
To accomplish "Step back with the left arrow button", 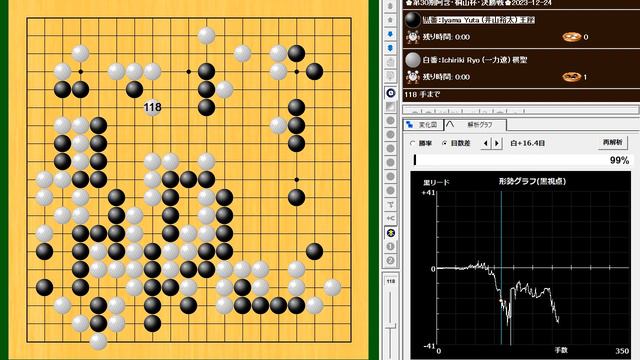I will click(486, 143).
